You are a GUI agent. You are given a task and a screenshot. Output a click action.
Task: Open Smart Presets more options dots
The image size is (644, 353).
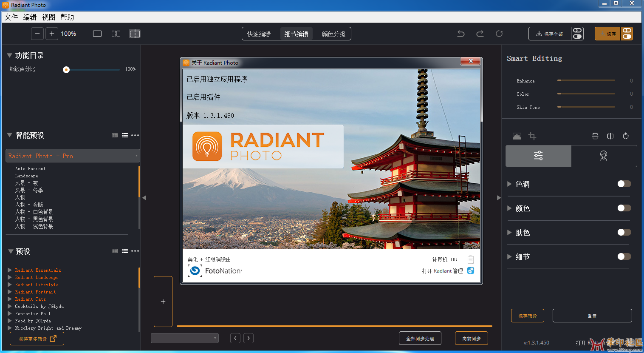[x=135, y=135]
